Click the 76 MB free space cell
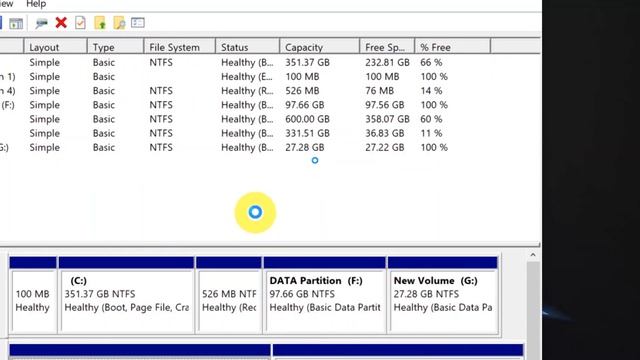The height and width of the screenshot is (360, 640). point(380,91)
